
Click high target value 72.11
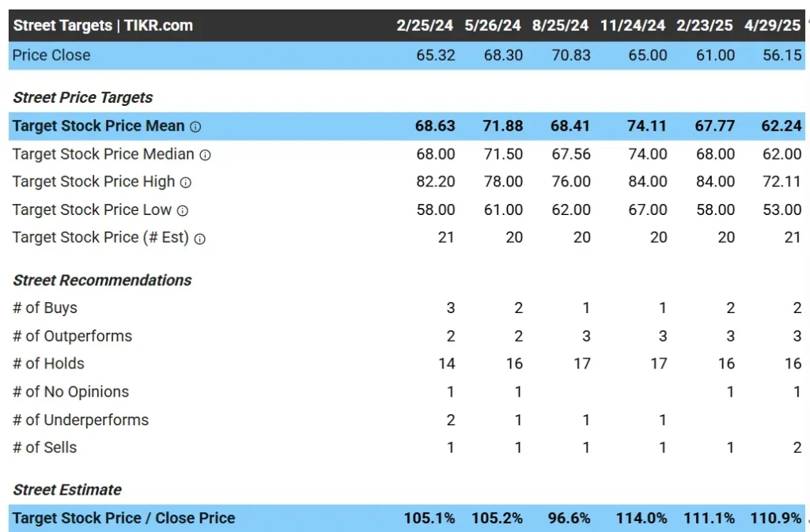(782, 182)
